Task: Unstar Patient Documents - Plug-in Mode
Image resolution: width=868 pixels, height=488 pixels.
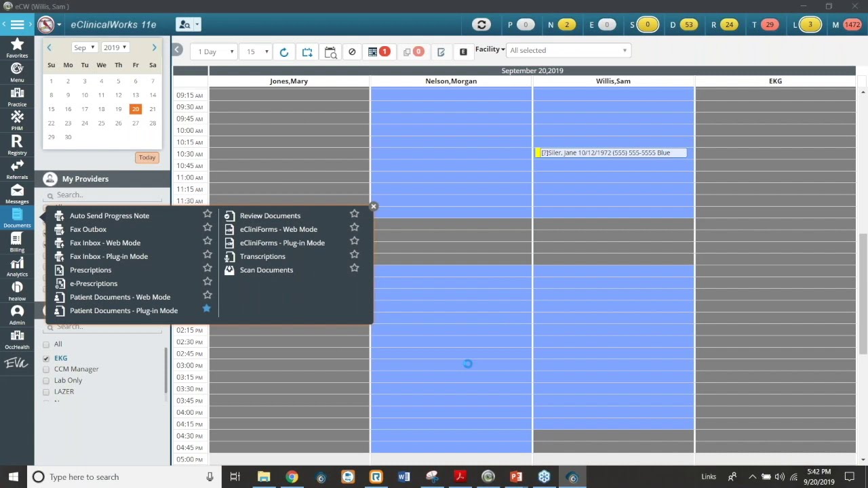Action: tap(207, 308)
